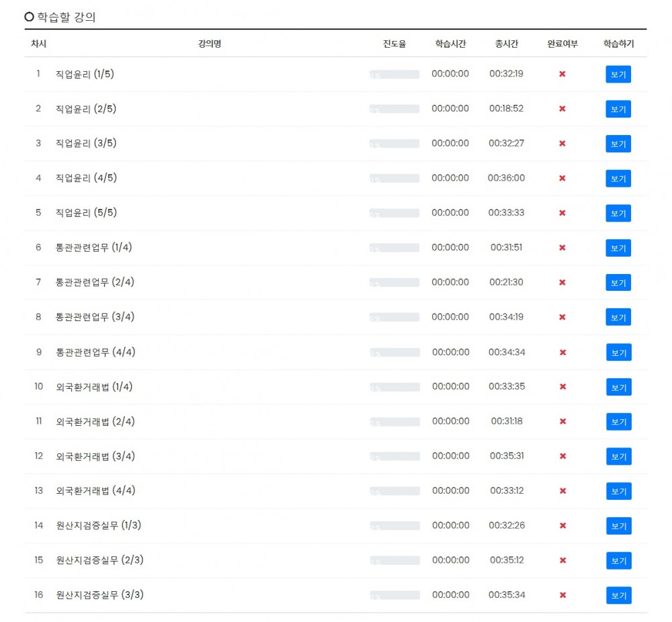Click X completion mark for 통관관련업무 (3/4)
Screen dimensions: 672x622
[x=562, y=317]
